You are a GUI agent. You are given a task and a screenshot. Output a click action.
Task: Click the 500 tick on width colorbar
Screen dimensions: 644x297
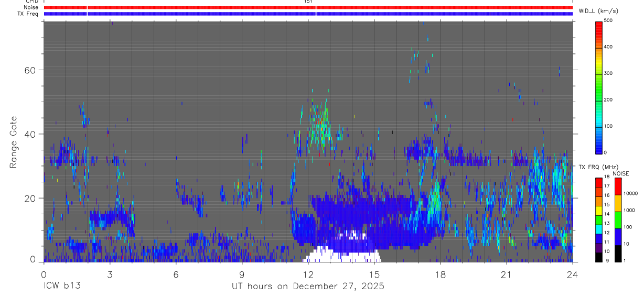[x=608, y=21]
